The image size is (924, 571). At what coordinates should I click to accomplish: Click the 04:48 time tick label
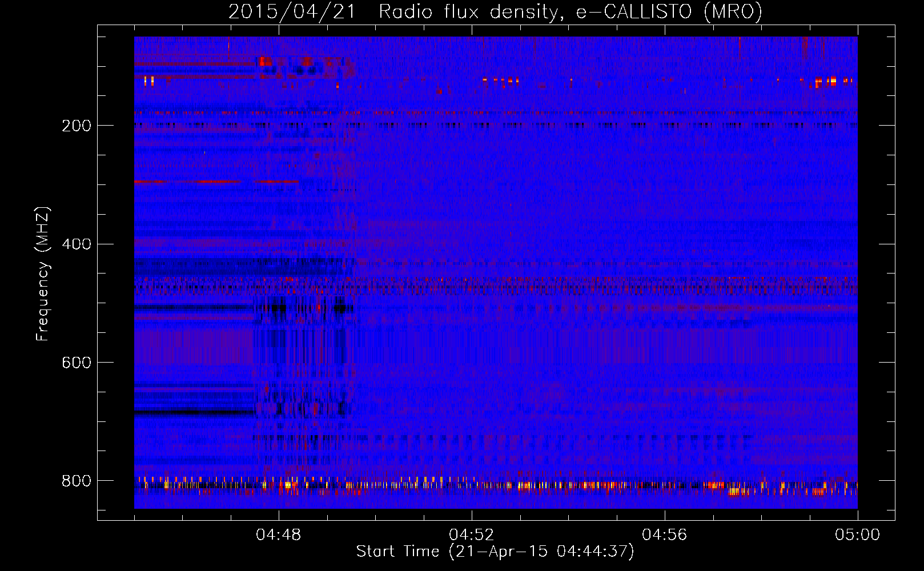pyautogui.click(x=278, y=535)
